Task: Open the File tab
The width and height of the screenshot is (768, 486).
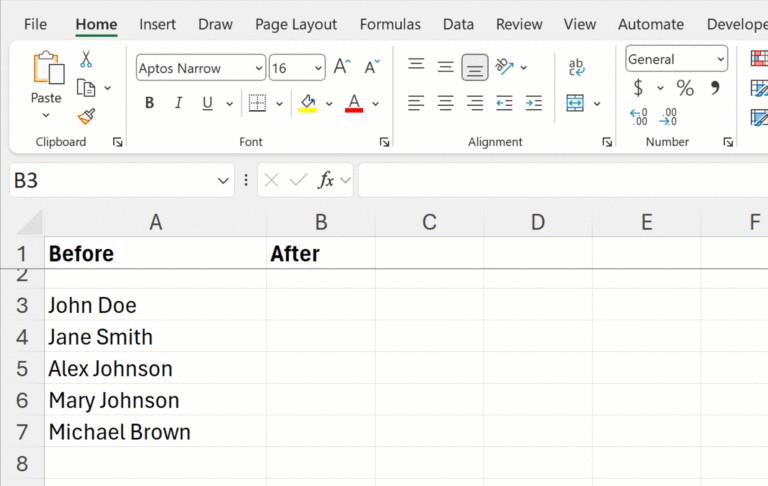Action: tap(35, 24)
